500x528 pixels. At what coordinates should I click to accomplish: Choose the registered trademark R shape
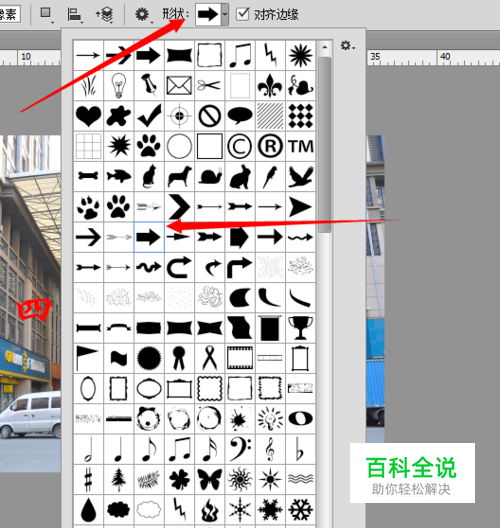pyautogui.click(x=270, y=146)
